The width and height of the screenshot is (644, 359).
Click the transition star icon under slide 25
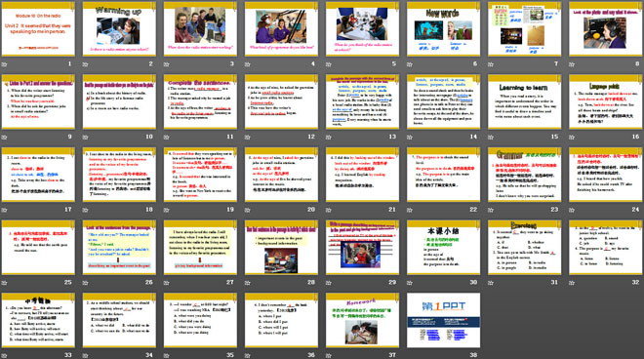coord(4,283)
